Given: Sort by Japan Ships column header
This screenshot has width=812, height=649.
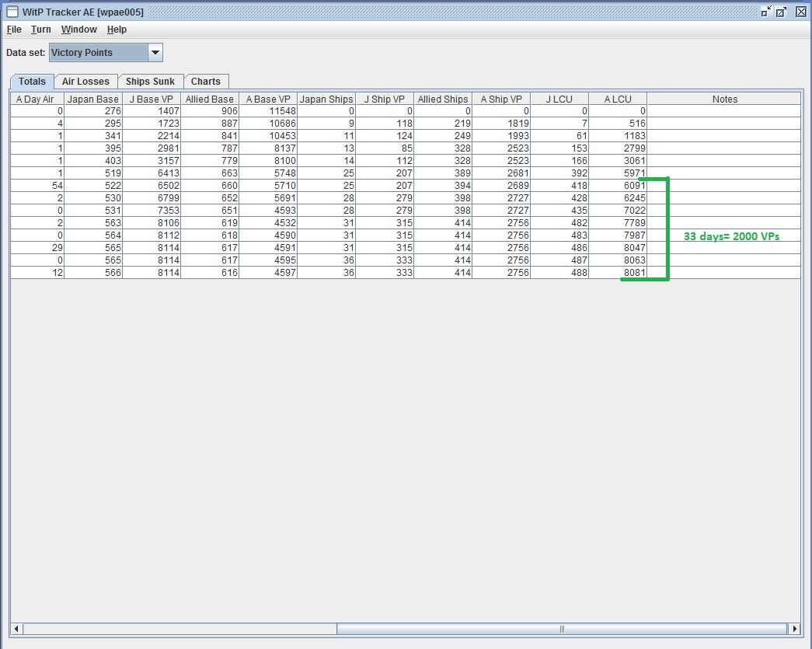Looking at the screenshot, I should 326,99.
